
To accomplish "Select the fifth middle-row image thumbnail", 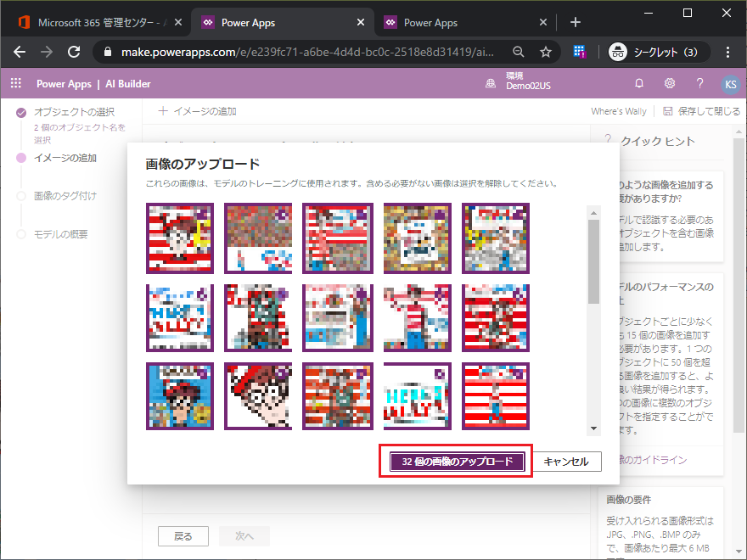I will (496, 317).
